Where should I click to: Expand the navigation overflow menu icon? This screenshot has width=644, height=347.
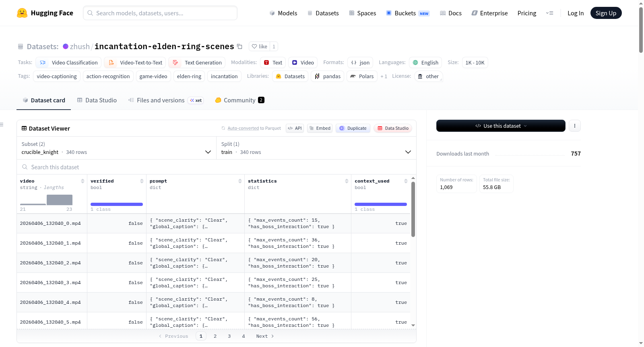[x=549, y=13]
